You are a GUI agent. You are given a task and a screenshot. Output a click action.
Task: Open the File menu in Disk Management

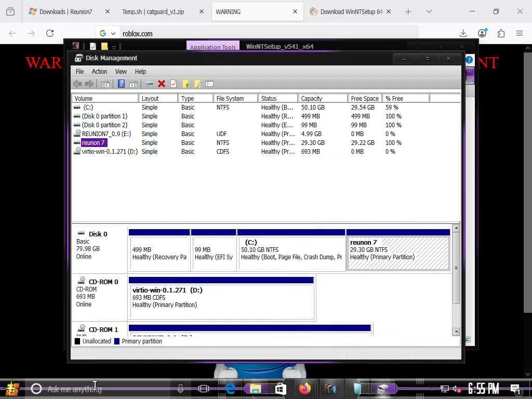(79, 72)
